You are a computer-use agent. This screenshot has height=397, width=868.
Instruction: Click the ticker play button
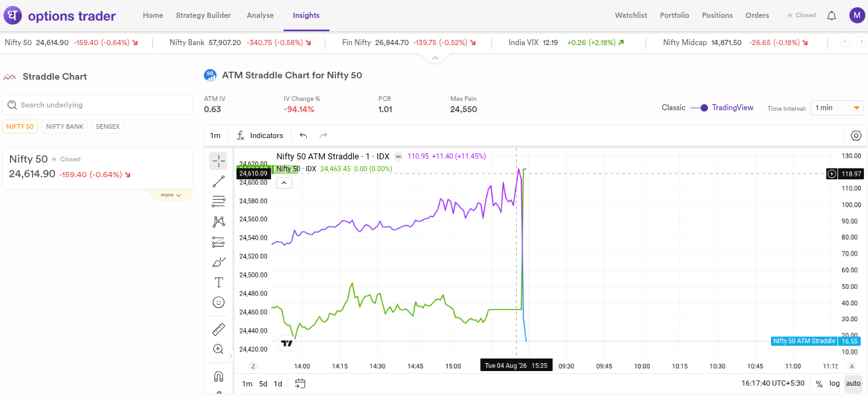click(845, 42)
